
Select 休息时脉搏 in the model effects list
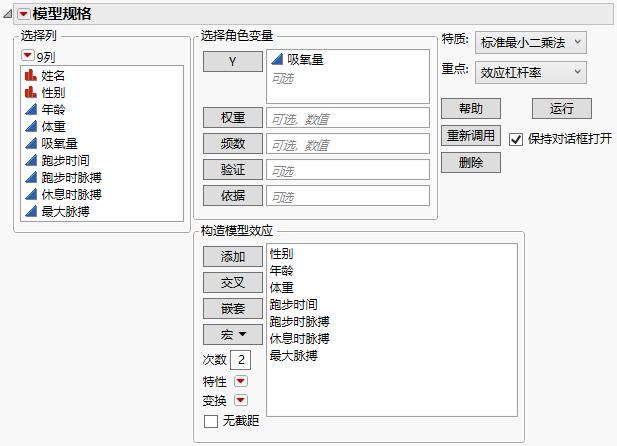(x=299, y=338)
